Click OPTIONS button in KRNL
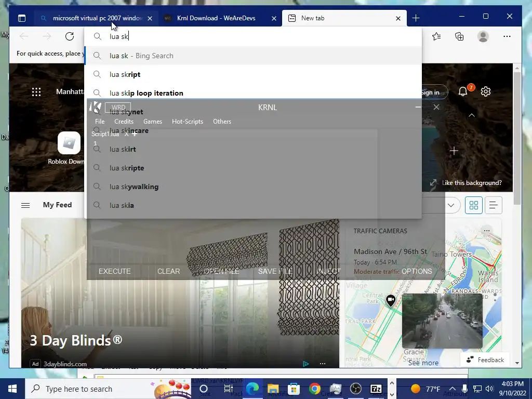The width and height of the screenshot is (532, 399). [417, 271]
